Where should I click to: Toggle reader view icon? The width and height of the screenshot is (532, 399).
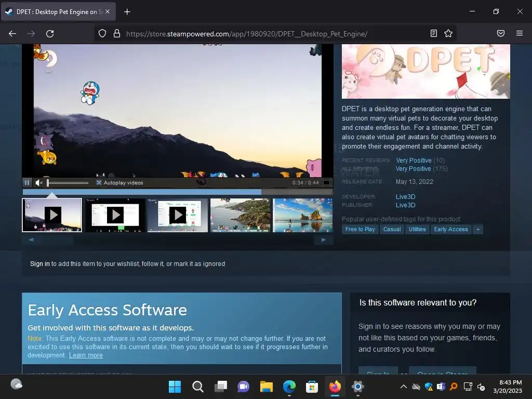(434, 33)
